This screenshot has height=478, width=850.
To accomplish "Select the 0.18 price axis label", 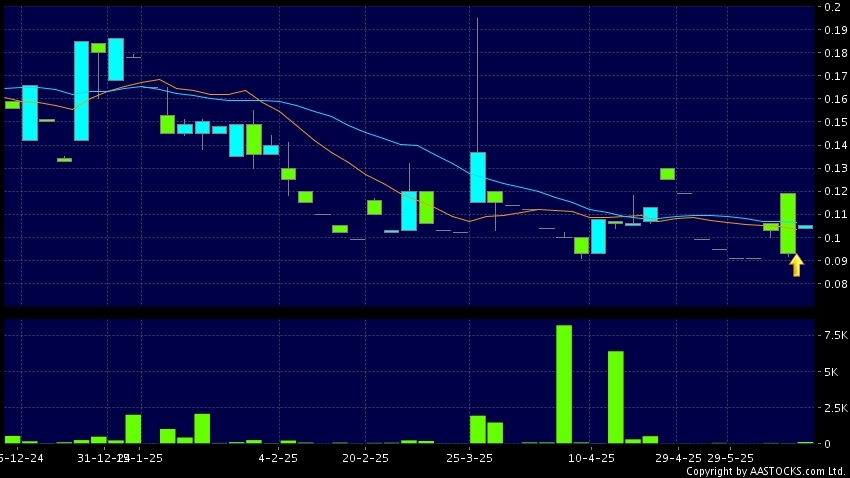I will pos(836,53).
